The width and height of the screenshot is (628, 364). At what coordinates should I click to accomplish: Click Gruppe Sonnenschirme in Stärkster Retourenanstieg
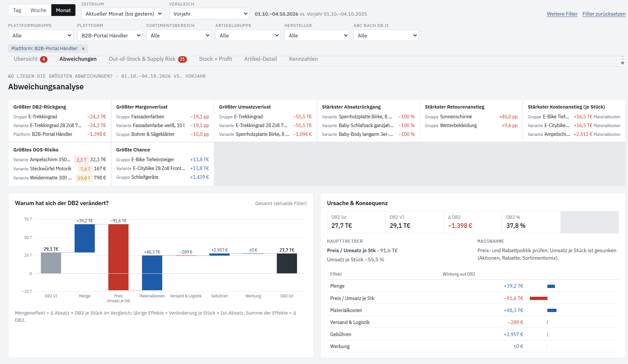[x=471, y=117]
